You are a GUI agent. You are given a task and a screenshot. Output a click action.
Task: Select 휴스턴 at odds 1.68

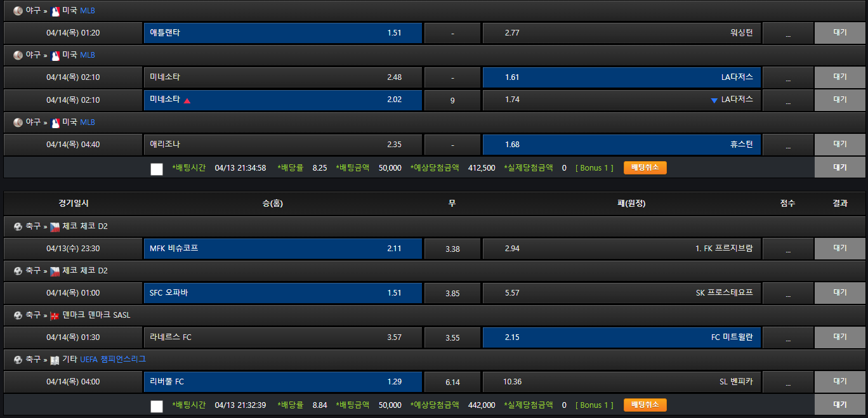coord(622,145)
